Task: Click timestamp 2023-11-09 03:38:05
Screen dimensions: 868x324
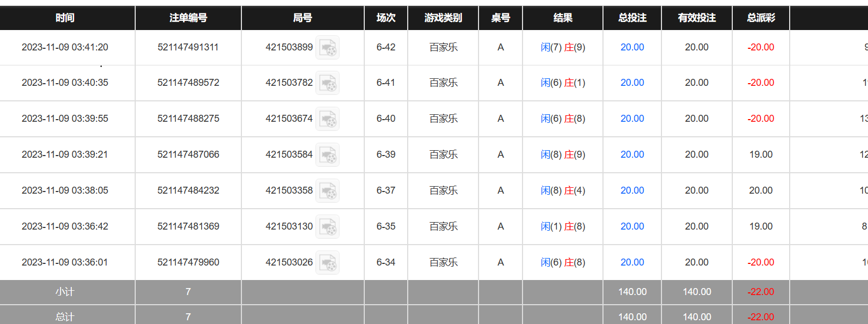Action: click(x=65, y=190)
